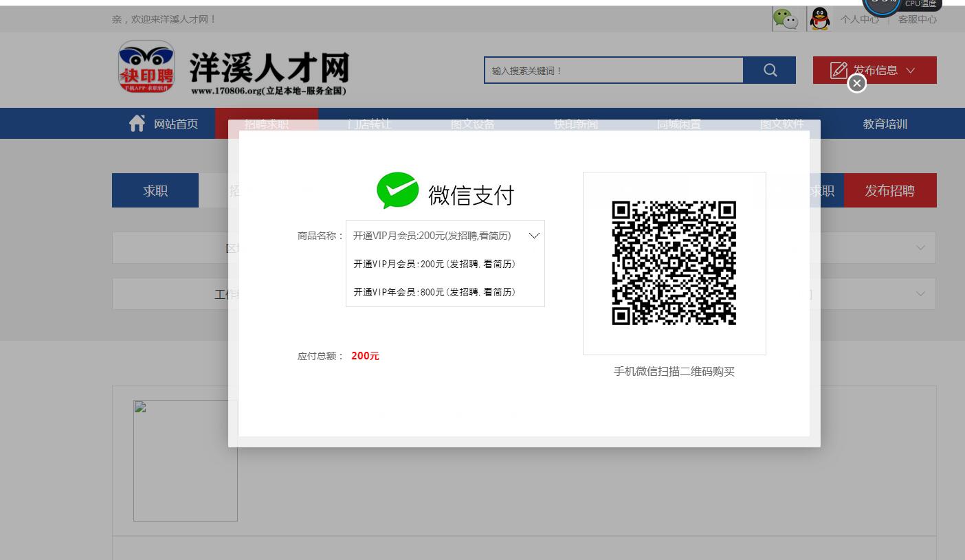Open the 商品名称 product dropdown
The image size is (965, 560).
point(445,236)
